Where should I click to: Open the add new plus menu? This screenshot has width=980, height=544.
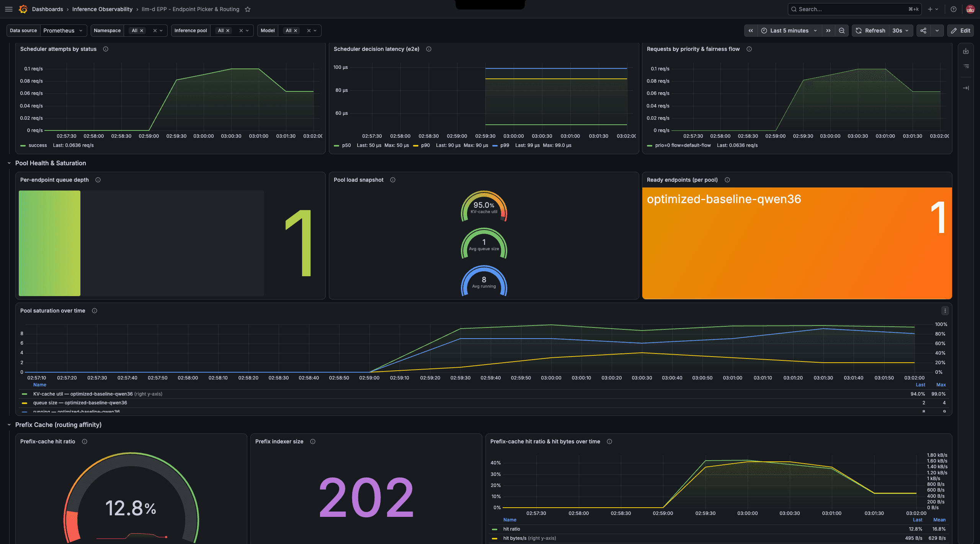click(x=930, y=9)
